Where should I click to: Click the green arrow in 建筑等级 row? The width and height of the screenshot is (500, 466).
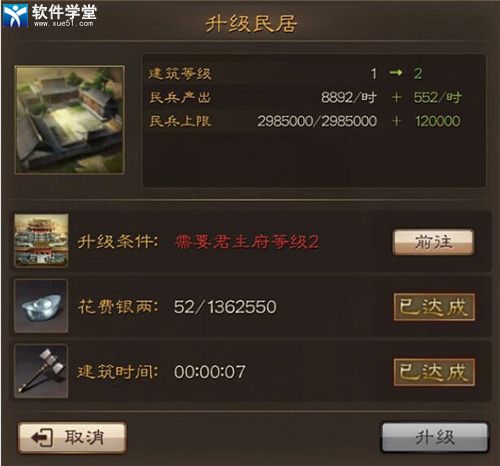(x=396, y=72)
